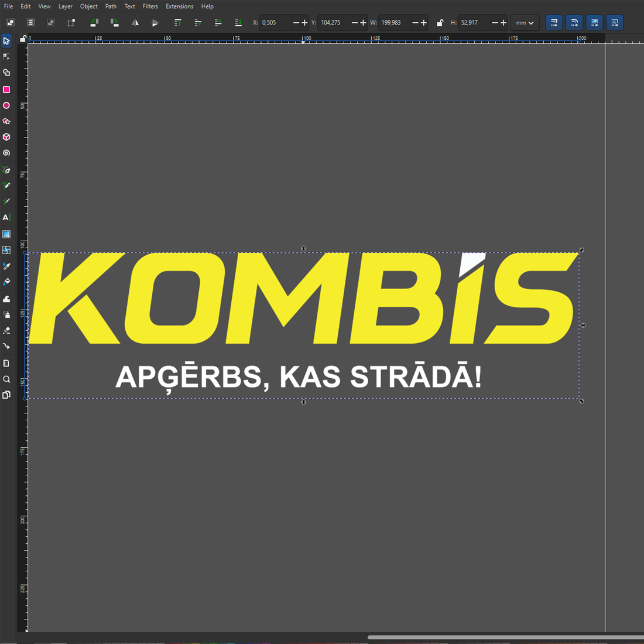Select the Mesh gradient tool
Image resolution: width=644 pixels, height=644 pixels.
click(x=6, y=250)
